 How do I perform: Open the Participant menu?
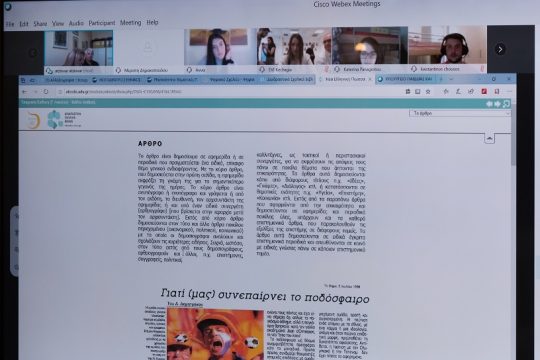pyautogui.click(x=102, y=23)
